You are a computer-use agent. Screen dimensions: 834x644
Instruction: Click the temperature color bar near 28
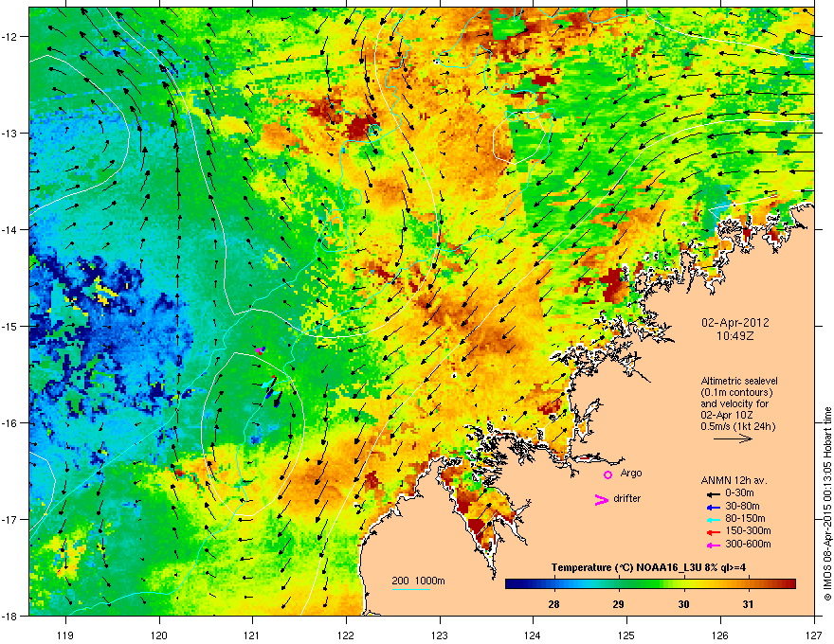pyautogui.click(x=553, y=584)
